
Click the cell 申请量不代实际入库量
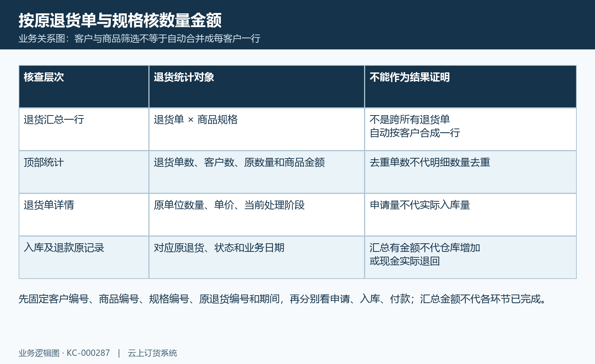tap(470, 215)
